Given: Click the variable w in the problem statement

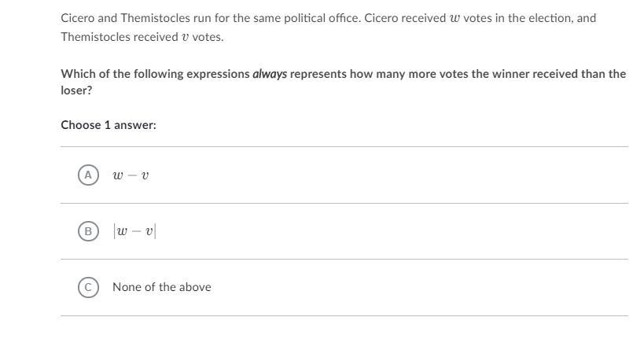Looking at the screenshot, I should (x=454, y=17).
